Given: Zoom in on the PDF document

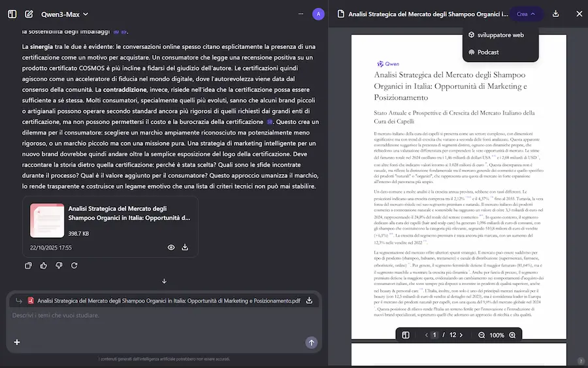Looking at the screenshot, I should coord(512,335).
